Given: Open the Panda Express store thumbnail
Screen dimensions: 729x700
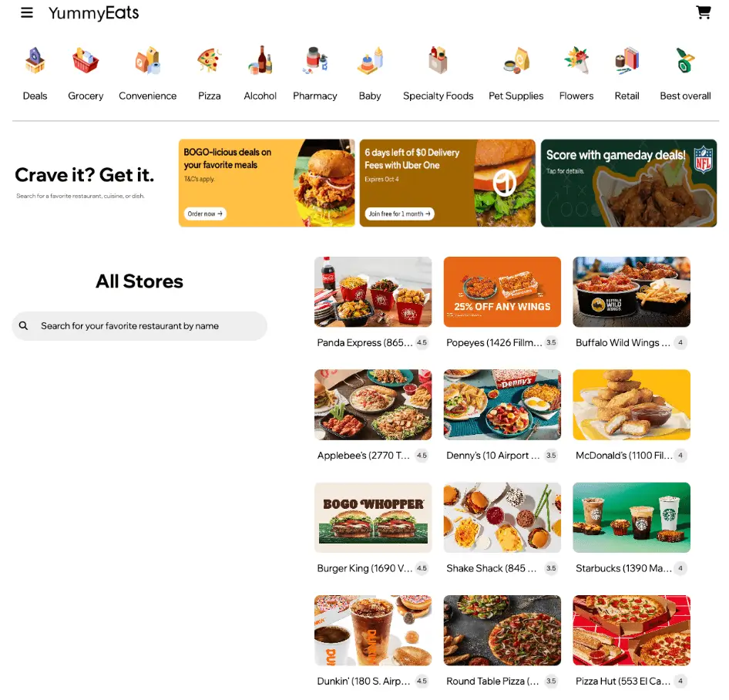Looking at the screenshot, I should 373,291.
